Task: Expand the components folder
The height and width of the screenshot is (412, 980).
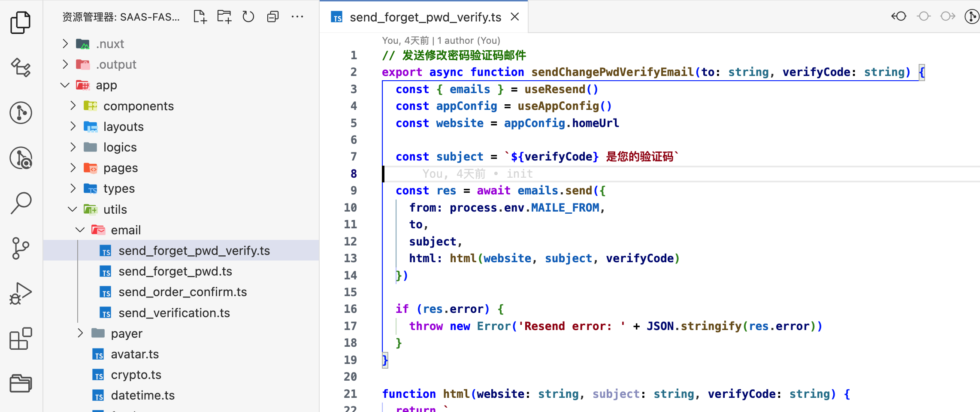Action: (73, 106)
